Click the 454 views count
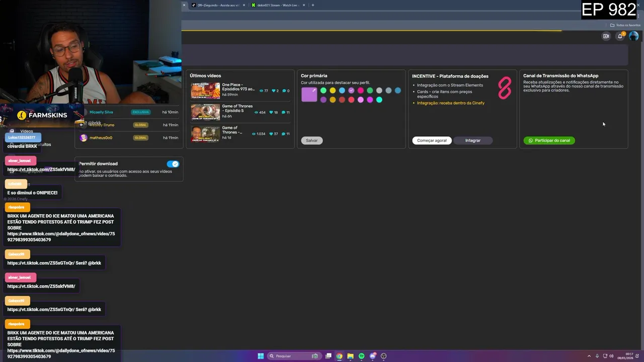 260,113
